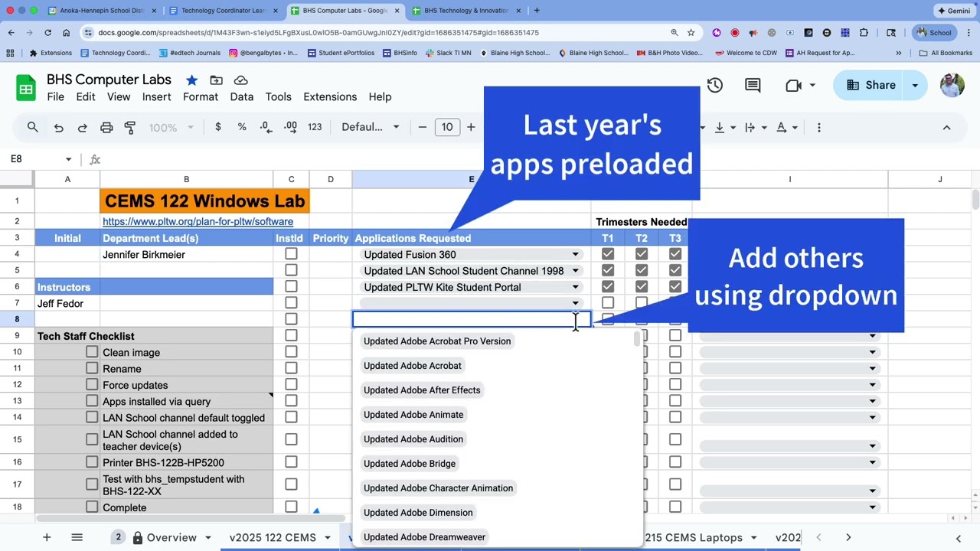Open dropdown for Updated LAN School Student Channel
The width and height of the screenshot is (980, 551).
coord(575,271)
